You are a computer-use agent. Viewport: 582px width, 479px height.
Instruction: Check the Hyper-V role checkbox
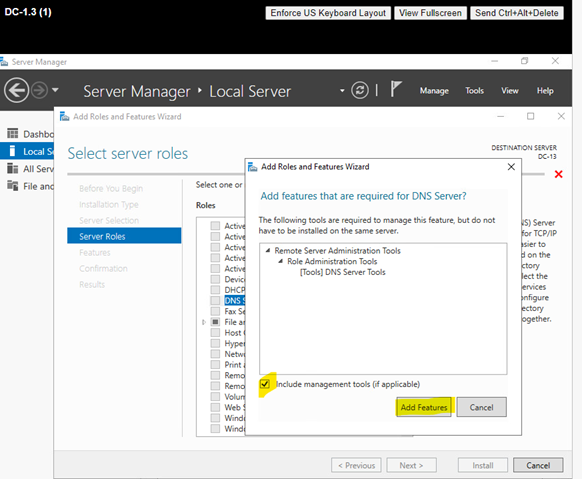coord(215,343)
